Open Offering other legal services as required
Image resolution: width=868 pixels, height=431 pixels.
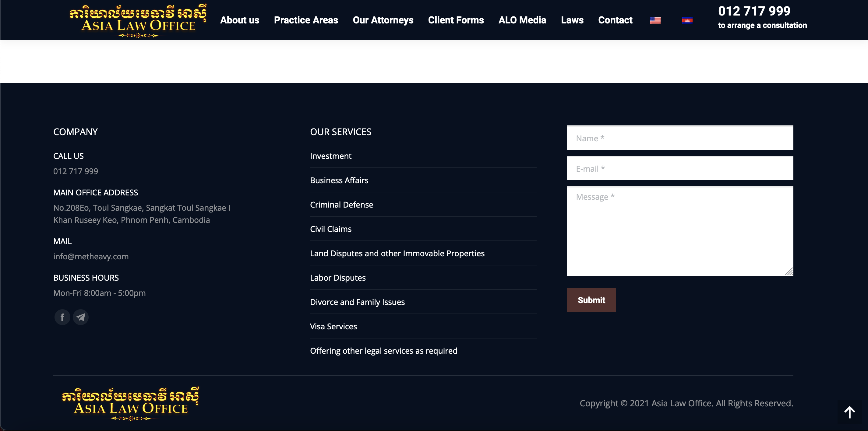click(383, 351)
